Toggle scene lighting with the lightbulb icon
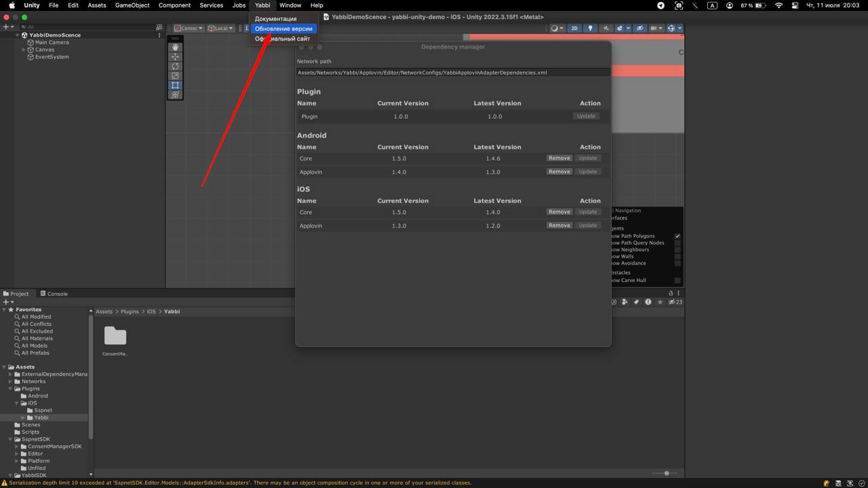Screen dimensions: 868x488 590,28
